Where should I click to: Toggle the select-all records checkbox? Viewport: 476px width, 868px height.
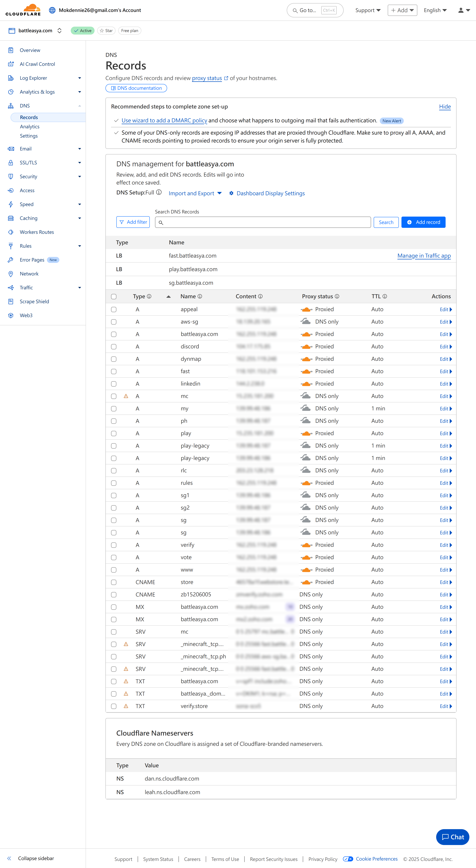tap(114, 296)
